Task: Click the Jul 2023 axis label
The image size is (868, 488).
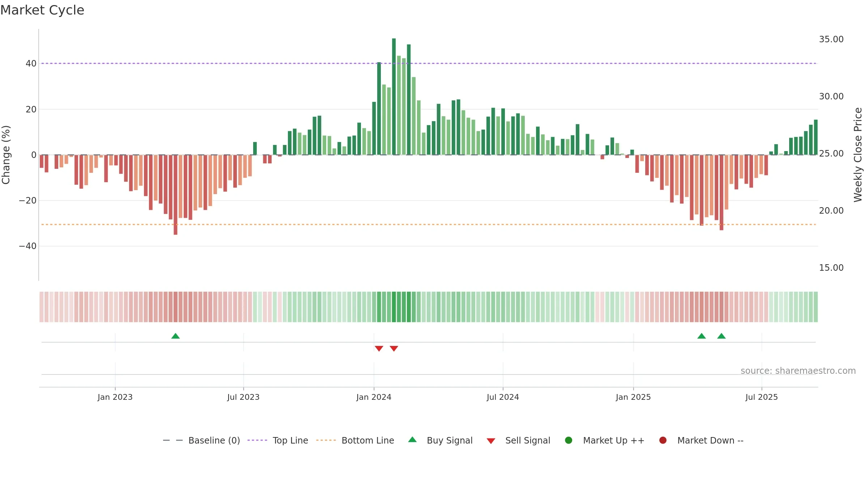Action: pos(243,397)
